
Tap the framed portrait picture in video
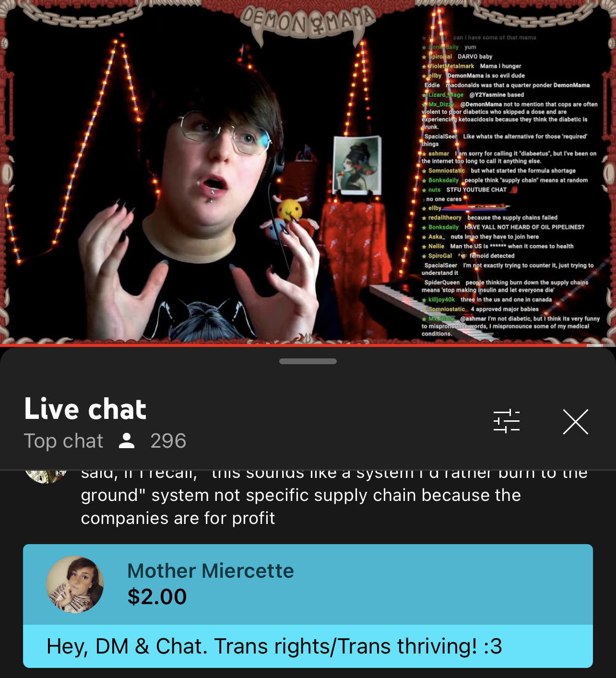[x=356, y=165]
